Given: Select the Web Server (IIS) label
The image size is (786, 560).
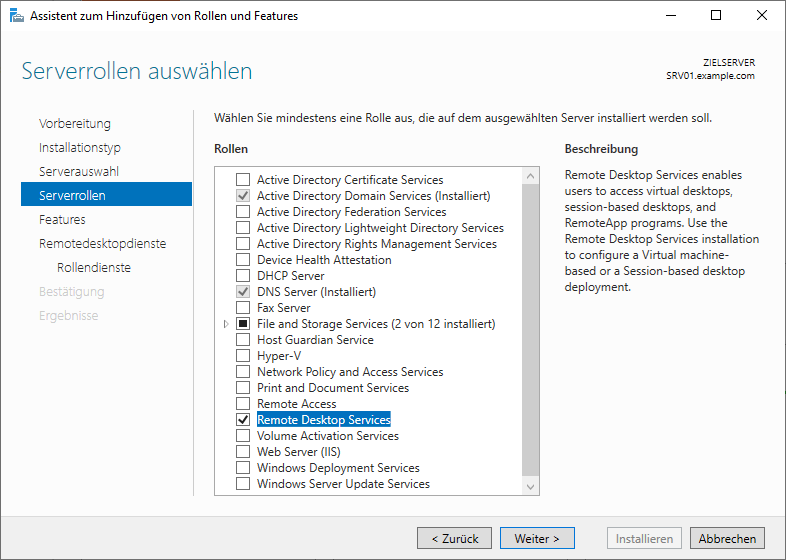Looking at the screenshot, I should 299,452.
